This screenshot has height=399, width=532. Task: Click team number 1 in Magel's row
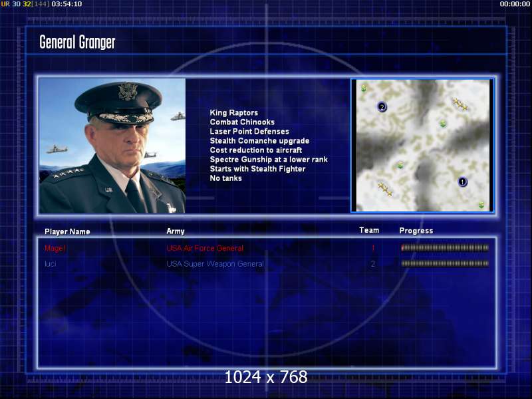tap(373, 248)
